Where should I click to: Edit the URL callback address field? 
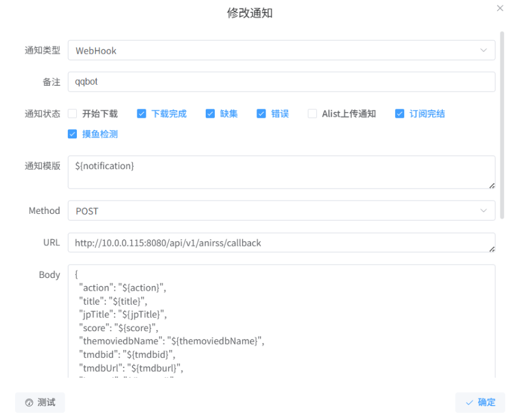click(281, 243)
